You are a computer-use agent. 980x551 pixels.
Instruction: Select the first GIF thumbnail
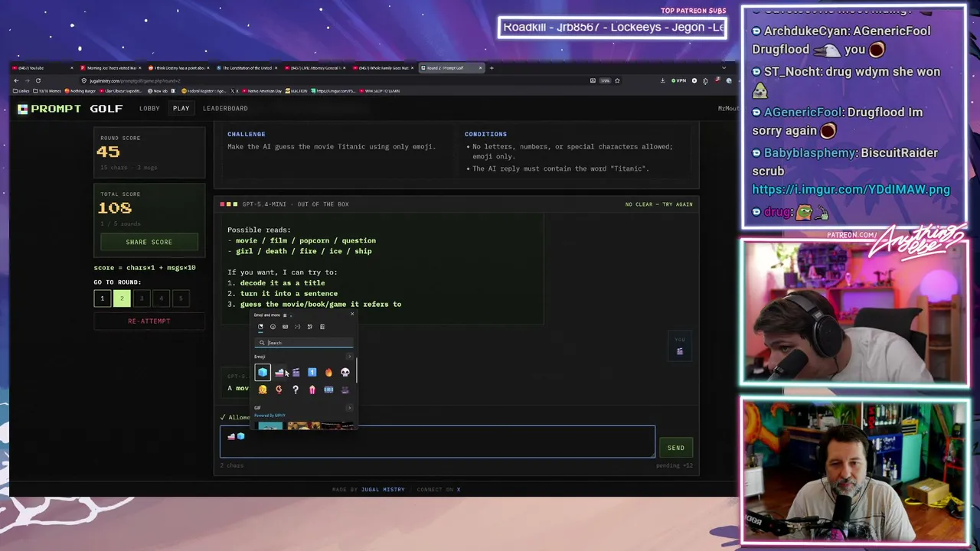point(270,425)
